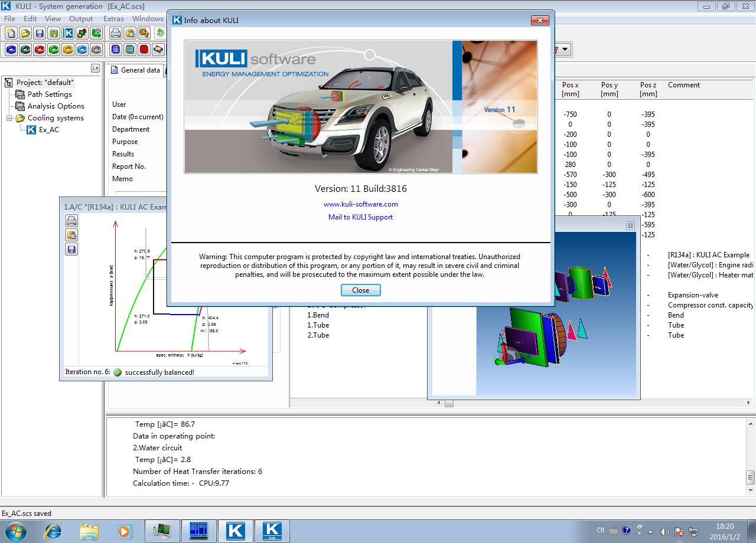This screenshot has height=543, width=756.
Task: Open Windows Explorer folder from taskbar
Action: [89, 531]
